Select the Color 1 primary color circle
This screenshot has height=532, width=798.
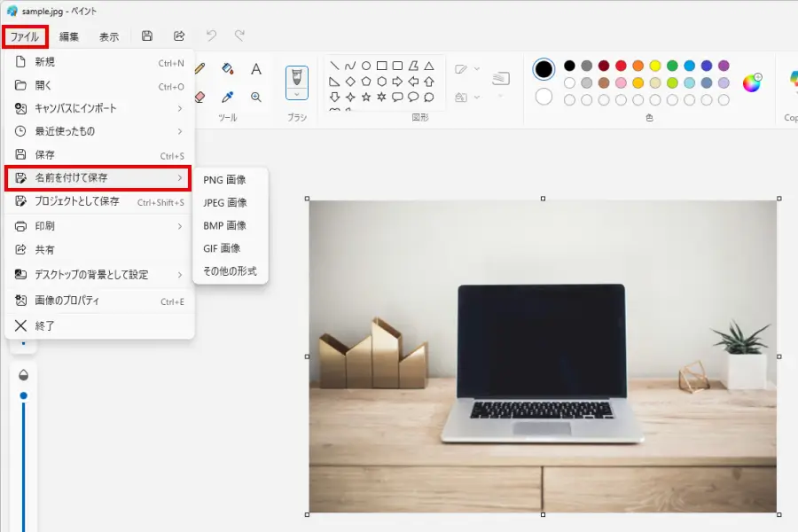(x=544, y=69)
